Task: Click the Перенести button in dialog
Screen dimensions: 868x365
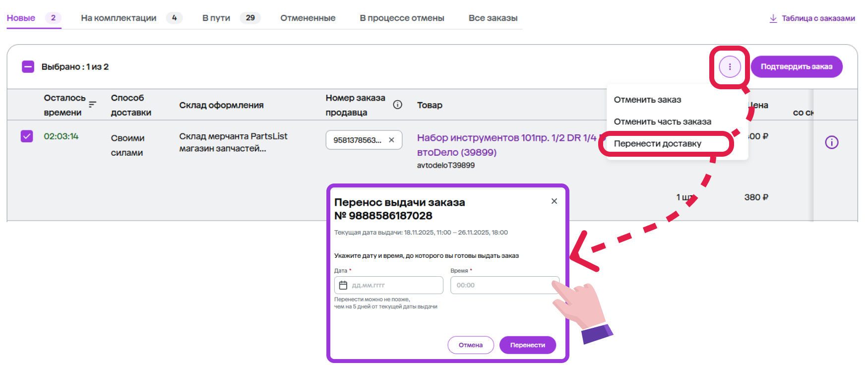Action: [x=527, y=345]
